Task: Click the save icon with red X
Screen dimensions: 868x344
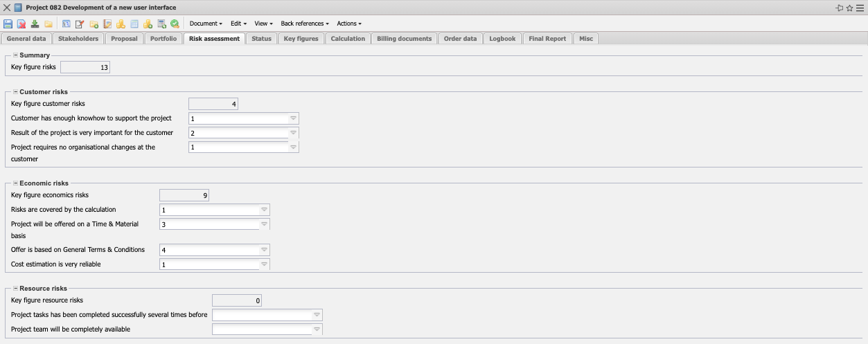Action: tap(21, 24)
